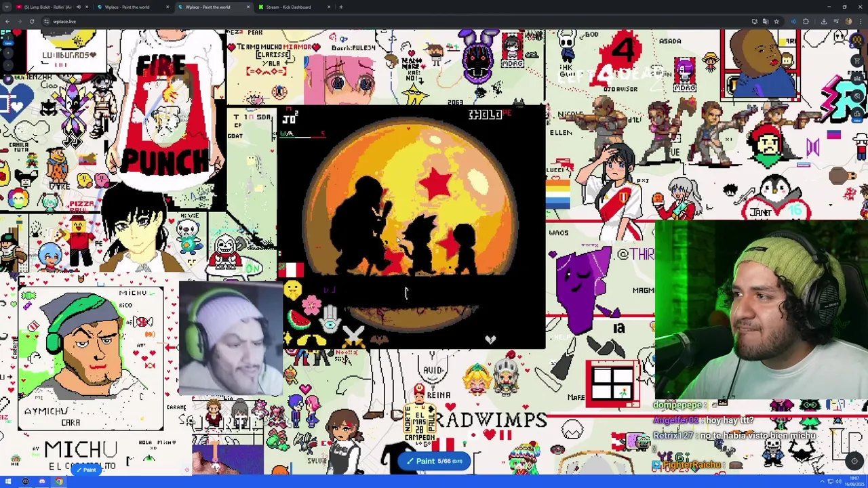Open the media controls icon
868x488 pixels.
[836, 21]
